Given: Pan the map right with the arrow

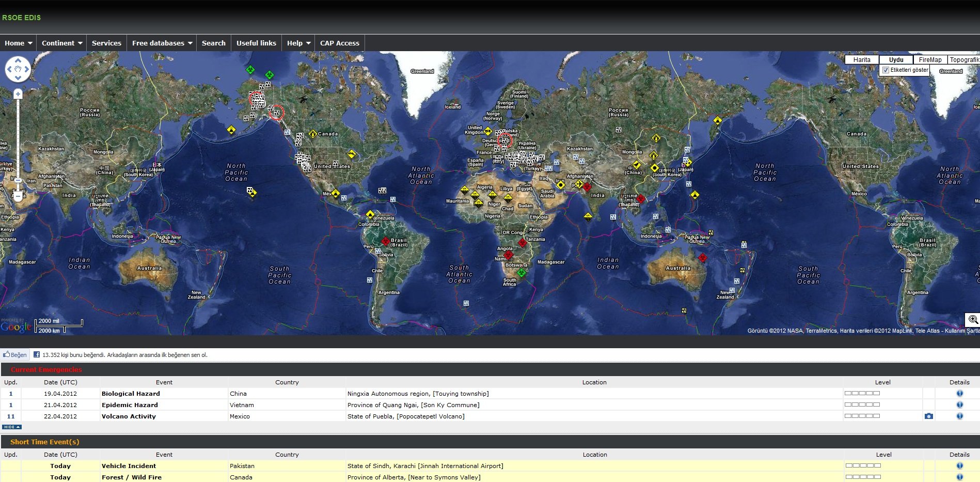Looking at the screenshot, I should tap(27, 69).
